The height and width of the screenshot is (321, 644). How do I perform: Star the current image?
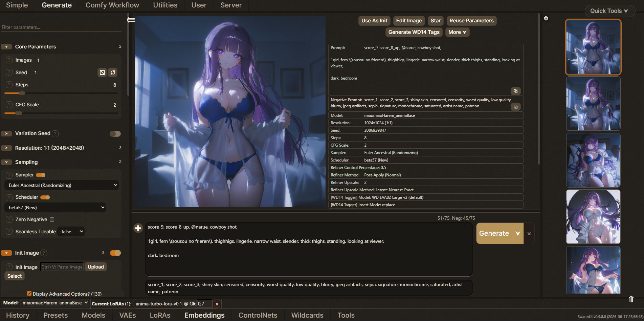(436, 21)
